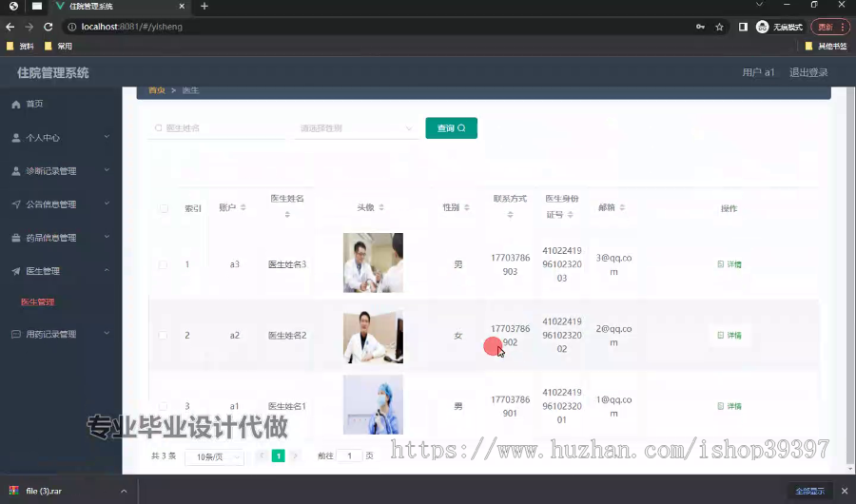
Task: Focus the 医生姓名 search field
Action: tap(216, 128)
